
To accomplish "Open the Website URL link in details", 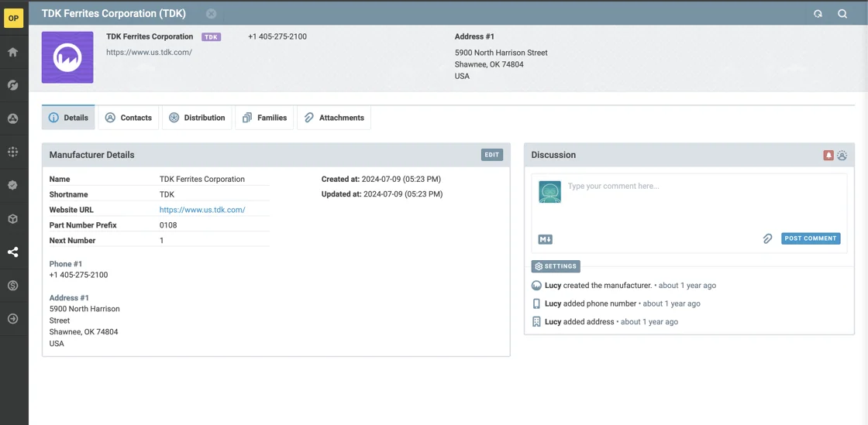I will click(x=202, y=210).
